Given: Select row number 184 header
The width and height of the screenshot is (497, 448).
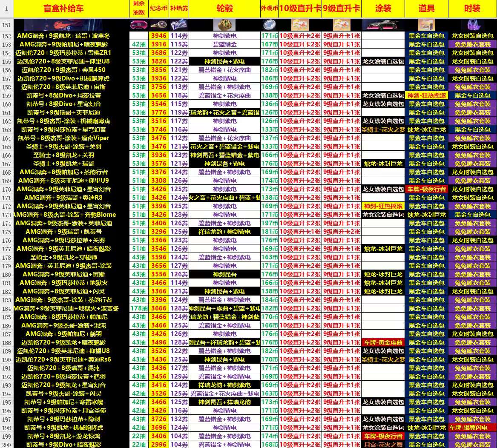Looking at the screenshot, I should (x=6, y=308).
